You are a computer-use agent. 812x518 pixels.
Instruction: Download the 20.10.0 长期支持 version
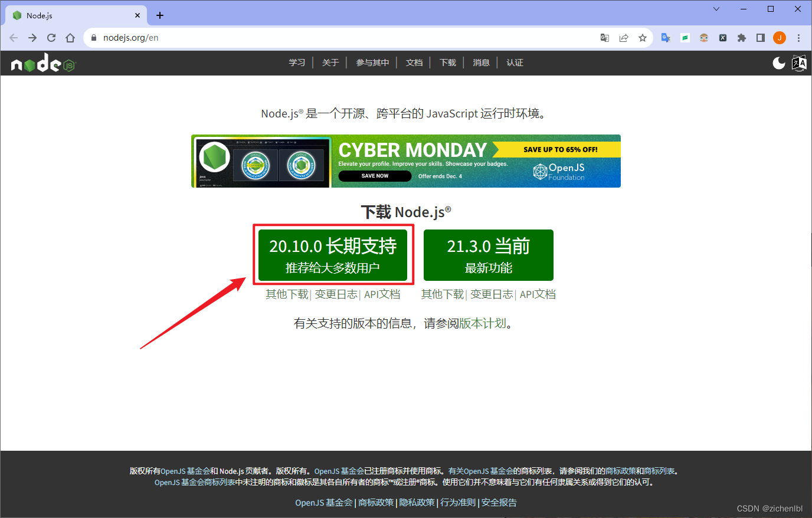333,255
